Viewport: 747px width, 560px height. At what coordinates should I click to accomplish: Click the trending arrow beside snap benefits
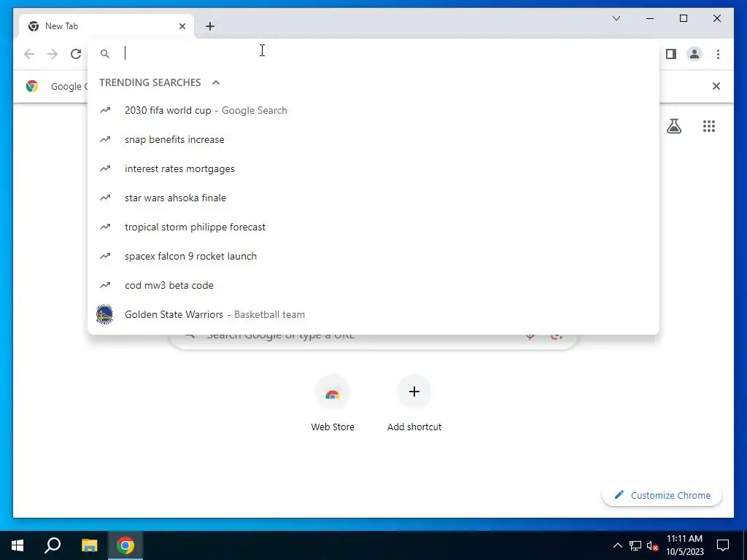point(105,139)
